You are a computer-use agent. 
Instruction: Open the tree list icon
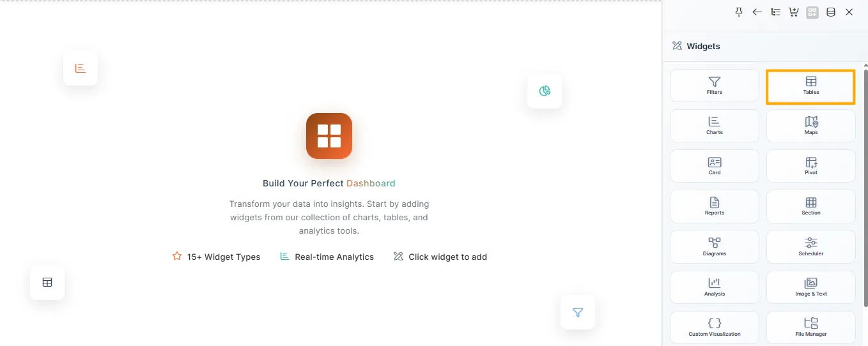(776, 12)
